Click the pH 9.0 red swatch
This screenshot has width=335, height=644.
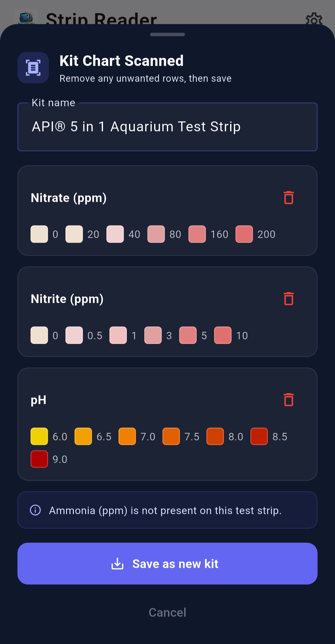pyautogui.click(x=38, y=459)
